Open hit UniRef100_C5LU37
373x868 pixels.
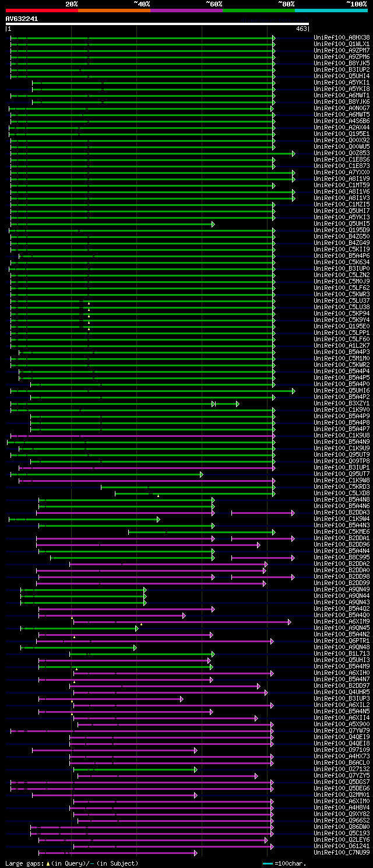coord(342,300)
